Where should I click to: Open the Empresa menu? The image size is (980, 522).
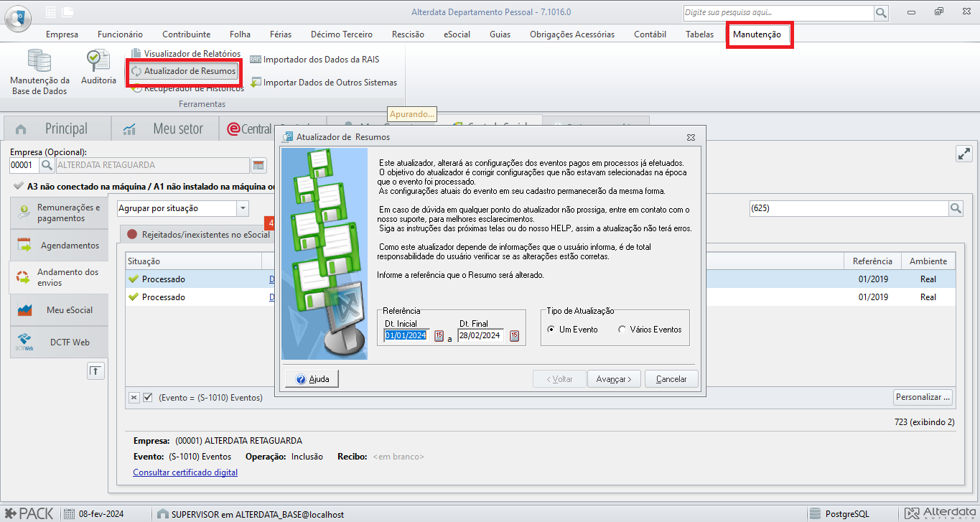click(62, 34)
